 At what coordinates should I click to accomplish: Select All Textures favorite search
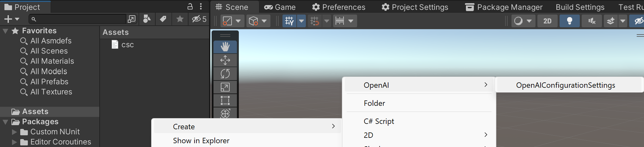click(x=51, y=92)
